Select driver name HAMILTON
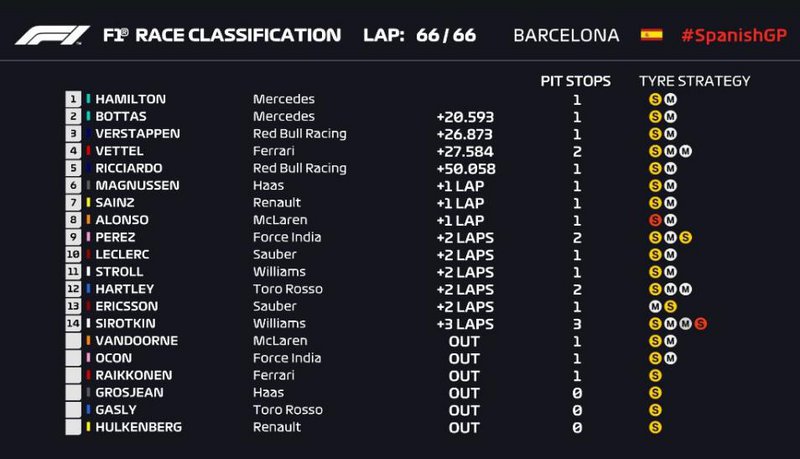The image size is (800, 459). [x=130, y=99]
